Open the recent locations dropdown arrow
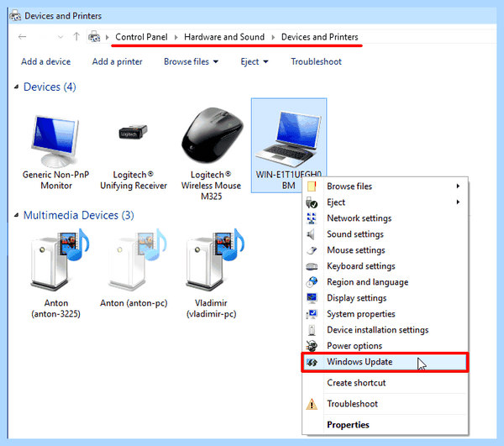The image size is (504, 446). [x=60, y=37]
